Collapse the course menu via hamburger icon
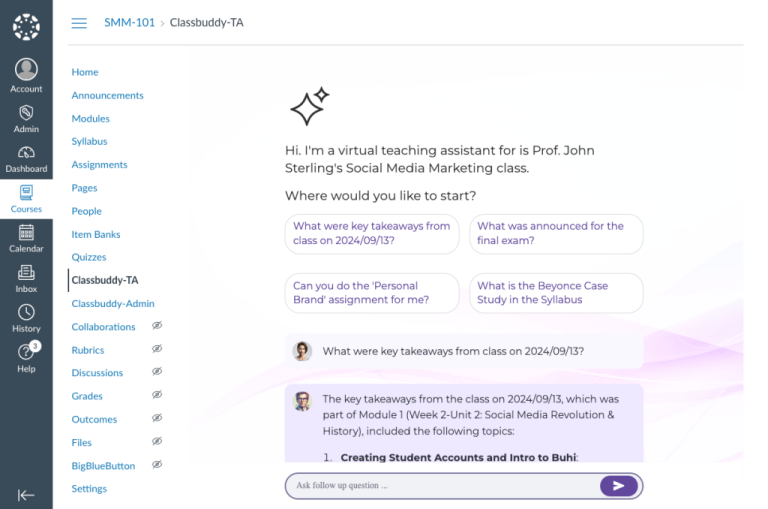This screenshot has width=768, height=509. click(x=79, y=23)
